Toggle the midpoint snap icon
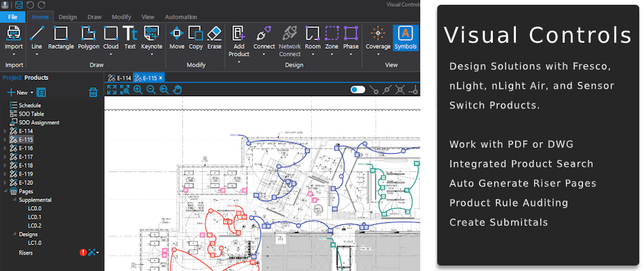This screenshot has height=271, width=644. (386, 89)
